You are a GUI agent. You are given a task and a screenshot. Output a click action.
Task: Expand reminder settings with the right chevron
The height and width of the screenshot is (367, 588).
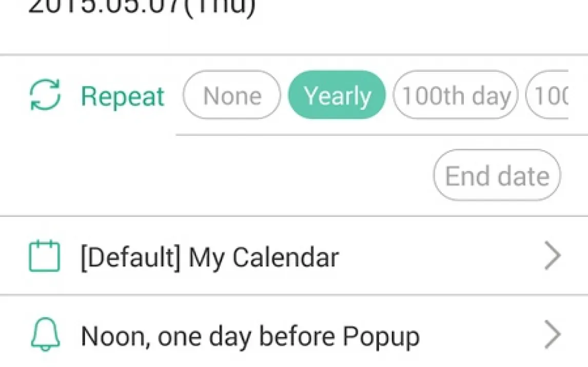pyautogui.click(x=552, y=336)
